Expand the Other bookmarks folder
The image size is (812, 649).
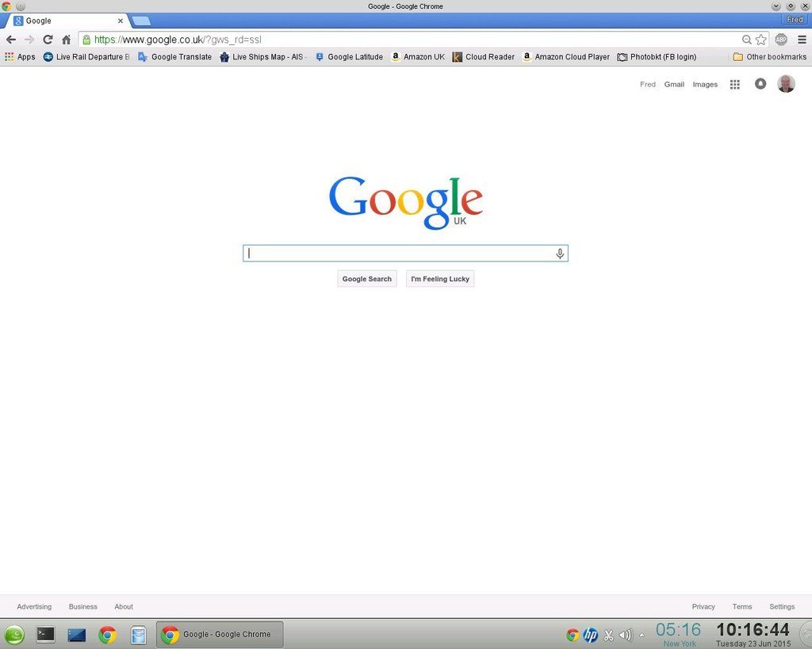(x=769, y=57)
